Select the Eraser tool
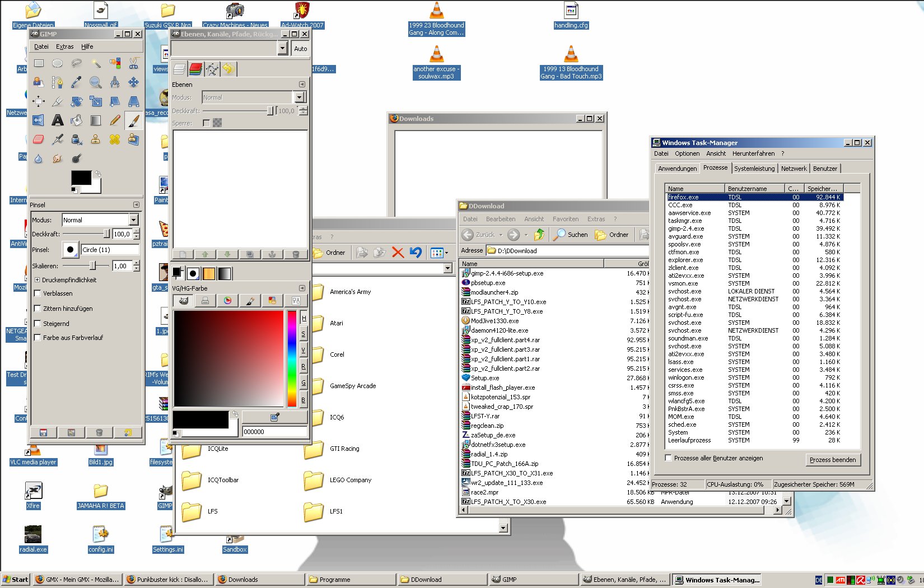Image resolution: width=924 pixels, height=588 pixels. [39, 139]
